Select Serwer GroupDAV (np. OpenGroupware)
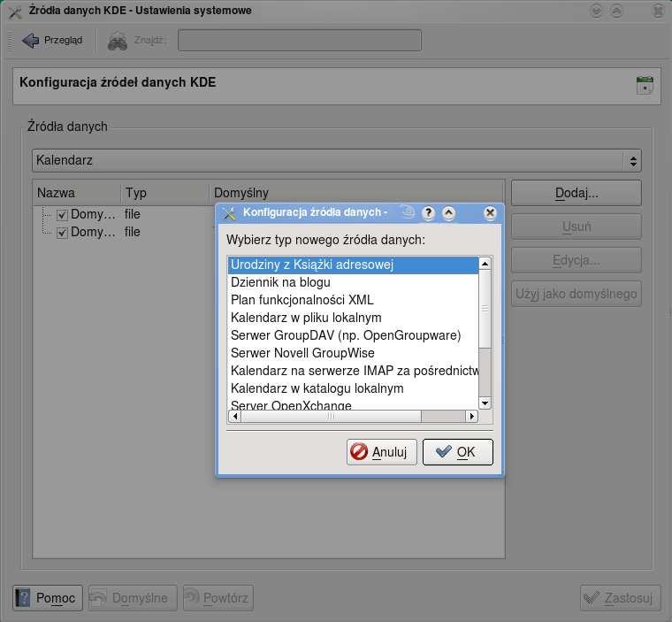Screen dimensions: 672x622 click(x=353, y=335)
